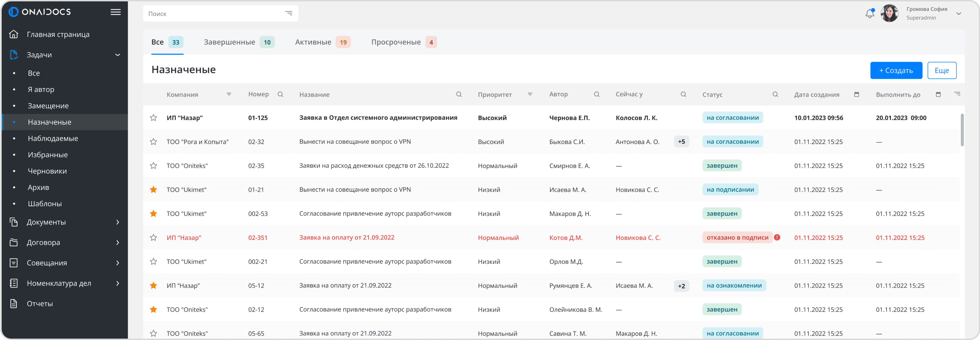Open the Шаблоны menu item
This screenshot has width=980, height=340.
coord(65,204)
